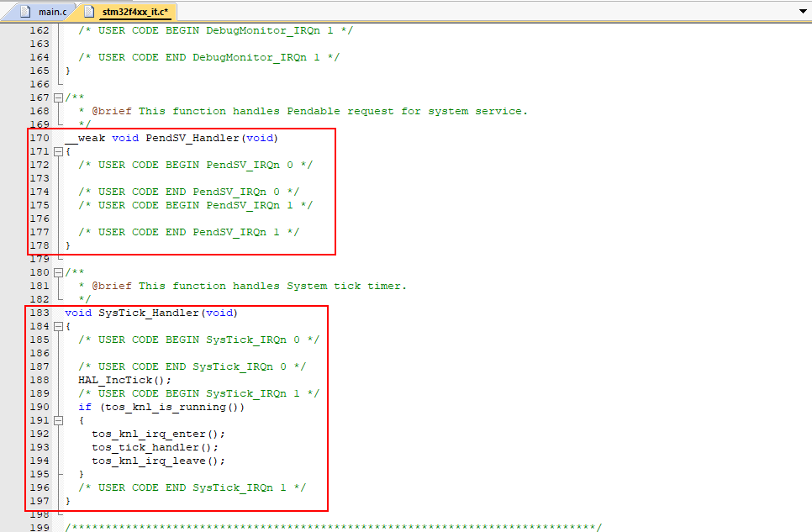The width and height of the screenshot is (812, 532).
Task: Collapse SysTick_Handler body at line 184
Action: click(59, 326)
